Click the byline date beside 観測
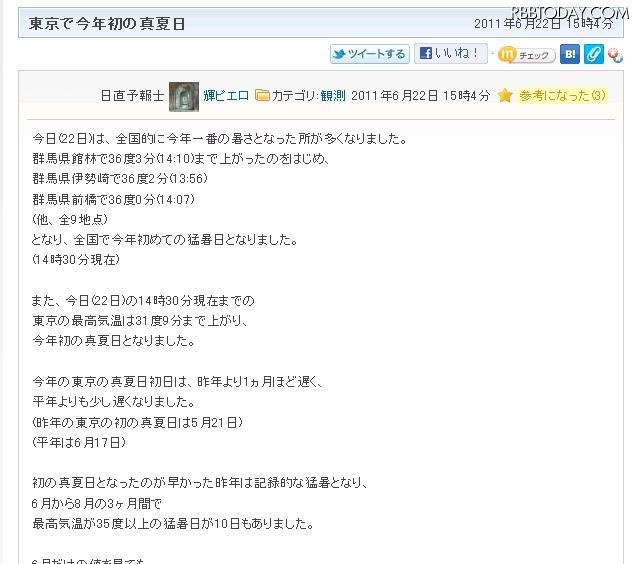 (x=420, y=96)
